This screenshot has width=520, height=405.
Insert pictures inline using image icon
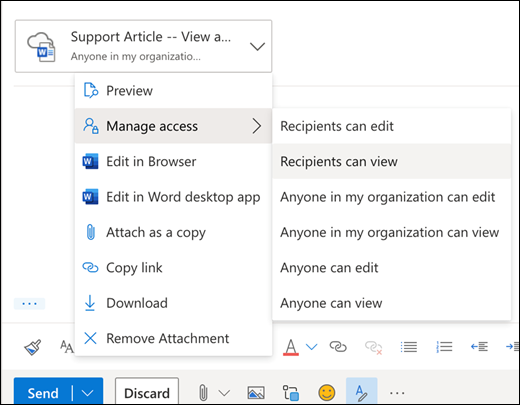coord(256,393)
